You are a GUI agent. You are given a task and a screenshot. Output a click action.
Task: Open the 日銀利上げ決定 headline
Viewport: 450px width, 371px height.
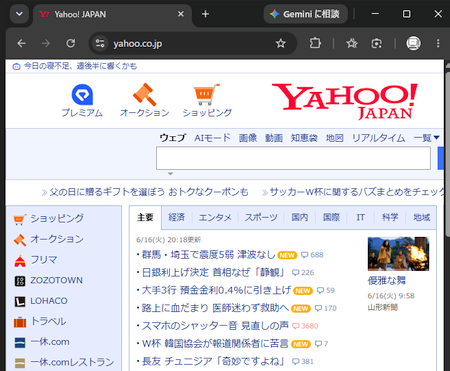coord(213,273)
